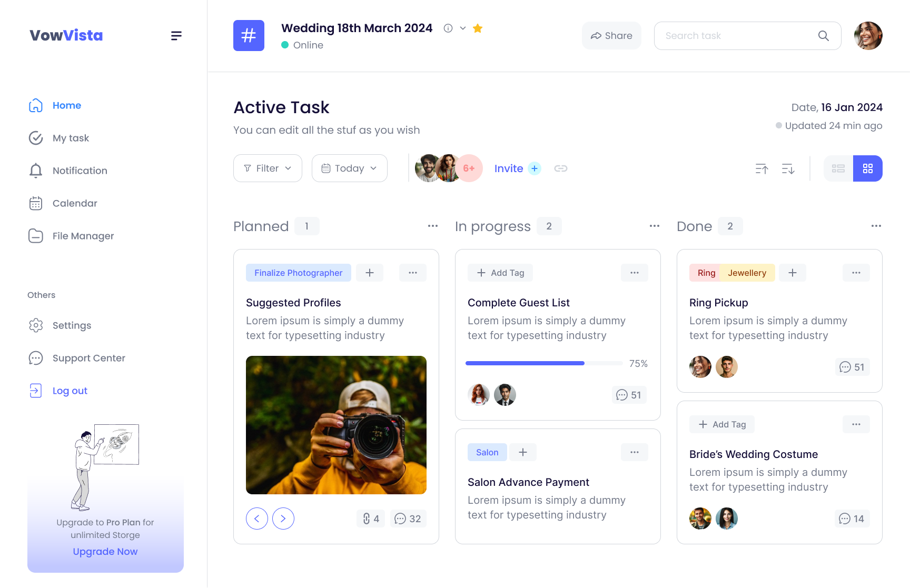Click Salon tag

pos(487,452)
